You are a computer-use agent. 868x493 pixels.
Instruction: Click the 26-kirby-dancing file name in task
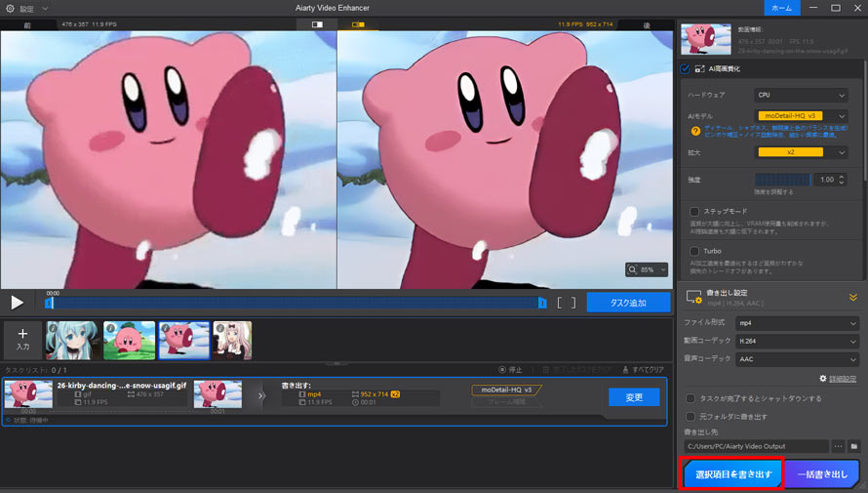(x=122, y=385)
